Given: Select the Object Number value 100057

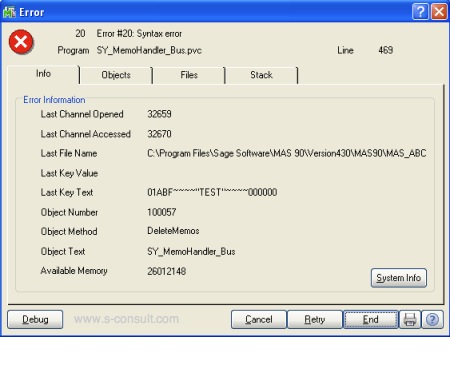Looking at the screenshot, I should 162,212.
